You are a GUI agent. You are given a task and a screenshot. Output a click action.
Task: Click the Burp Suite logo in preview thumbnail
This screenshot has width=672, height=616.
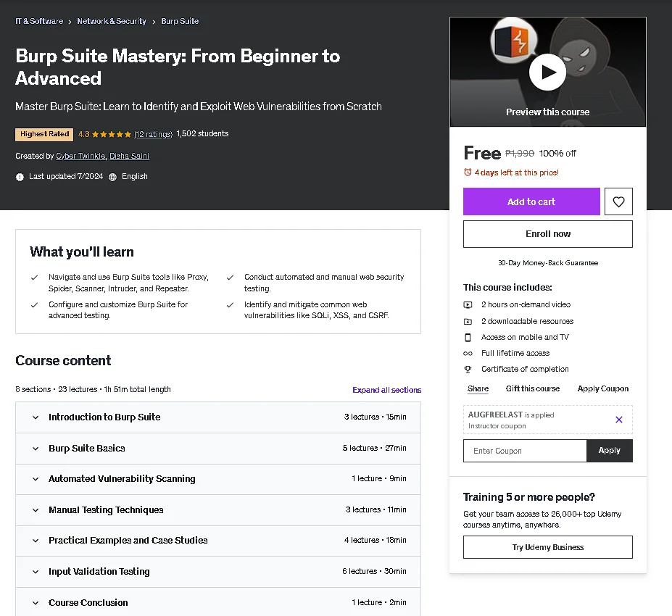[x=512, y=41]
